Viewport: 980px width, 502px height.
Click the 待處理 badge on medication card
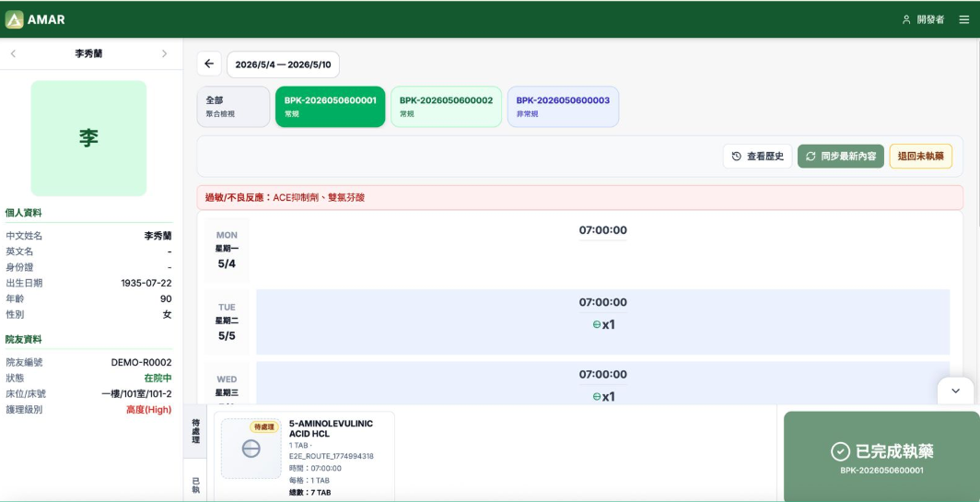coord(263,427)
